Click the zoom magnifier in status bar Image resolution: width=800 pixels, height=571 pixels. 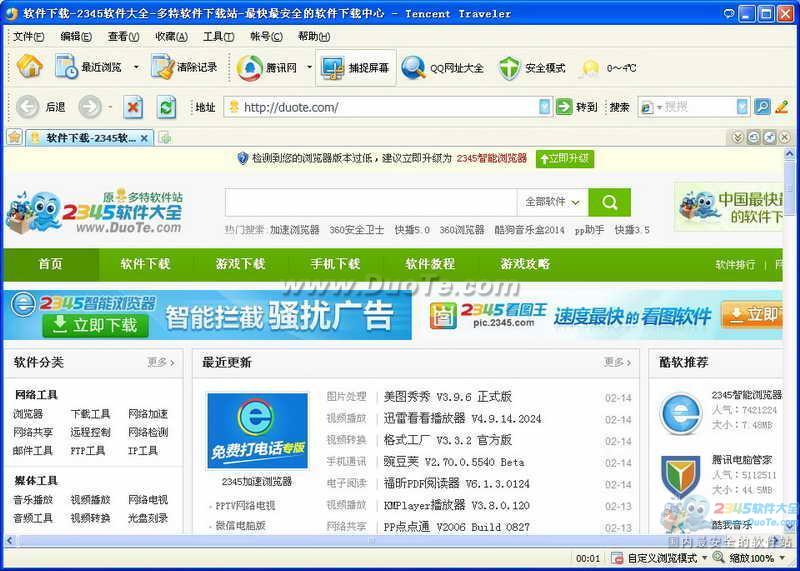click(718, 557)
